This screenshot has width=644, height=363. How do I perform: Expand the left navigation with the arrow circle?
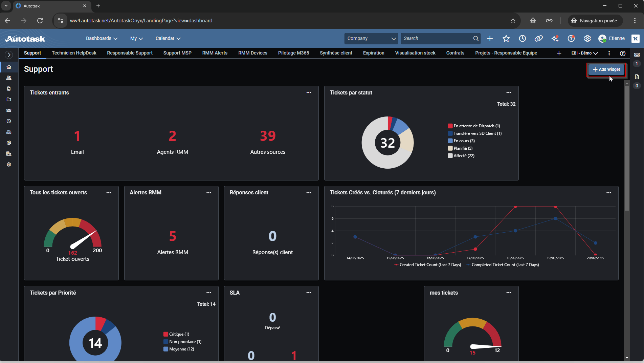click(x=9, y=55)
